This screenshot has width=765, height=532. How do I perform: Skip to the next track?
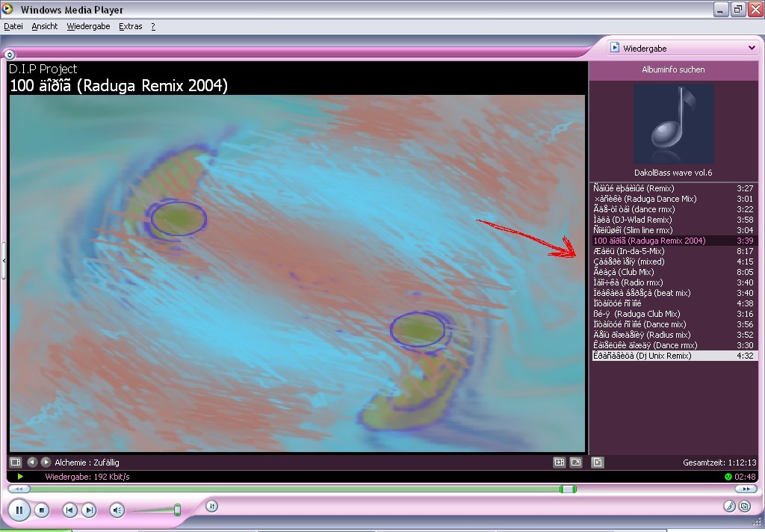[89, 510]
